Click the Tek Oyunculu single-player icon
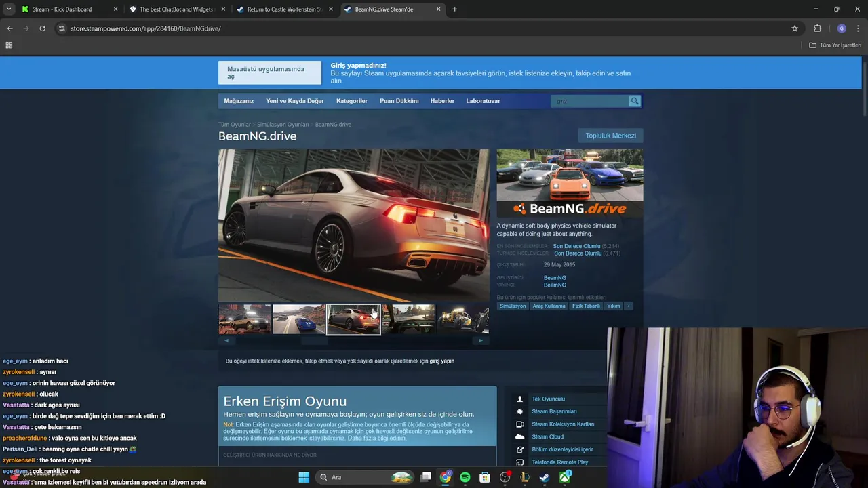Screen dimensions: 868x488 [520, 399]
